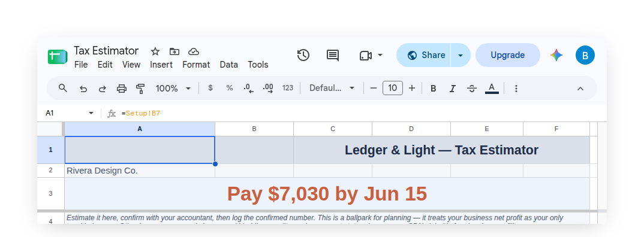Select column A header
Viewport: 644px width, 237px height.
[140, 129]
